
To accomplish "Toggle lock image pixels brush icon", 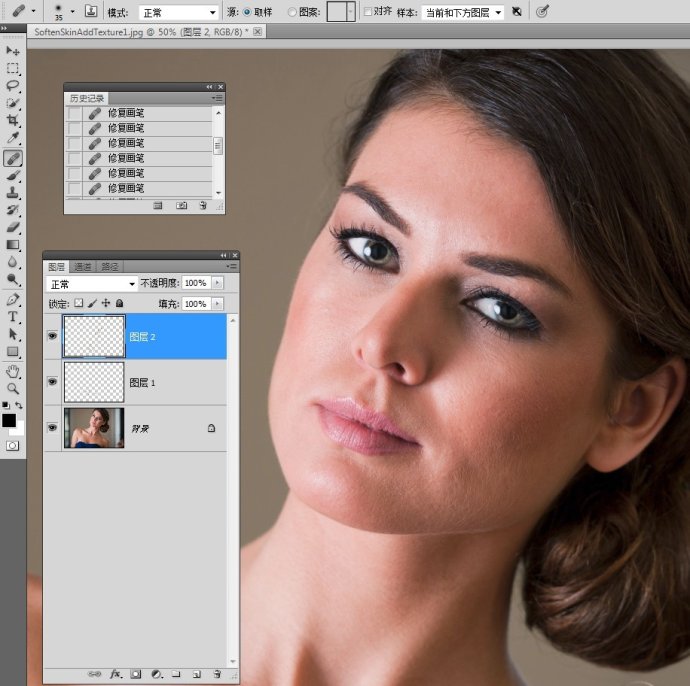I will [x=92, y=303].
